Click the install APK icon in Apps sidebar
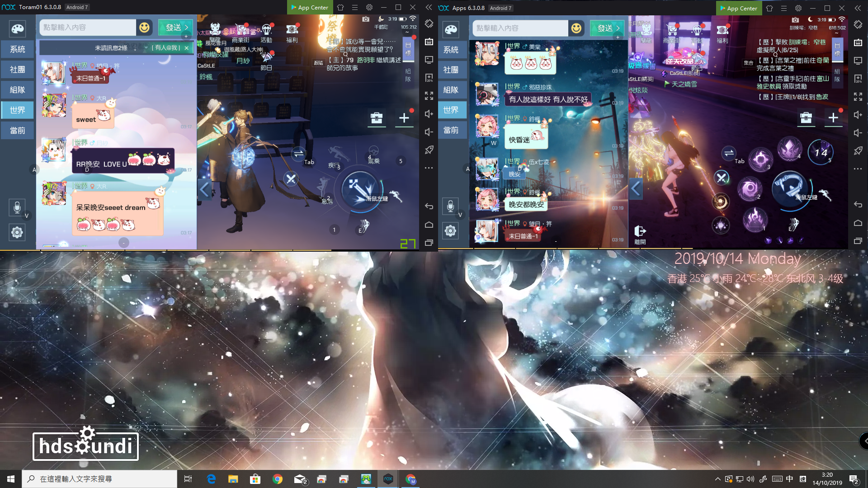 (x=858, y=79)
